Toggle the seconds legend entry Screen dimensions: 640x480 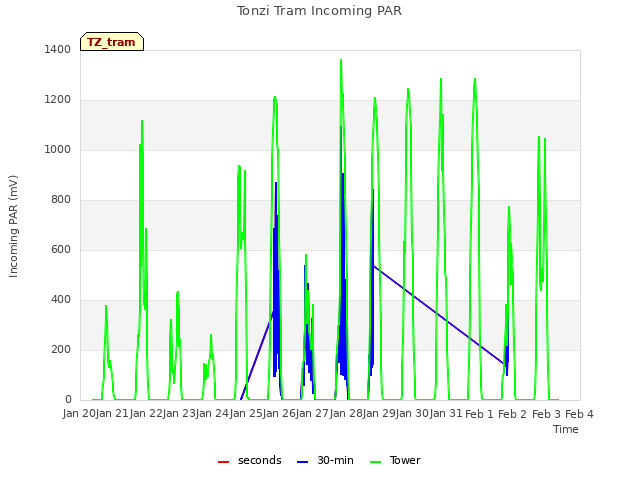coord(250,460)
